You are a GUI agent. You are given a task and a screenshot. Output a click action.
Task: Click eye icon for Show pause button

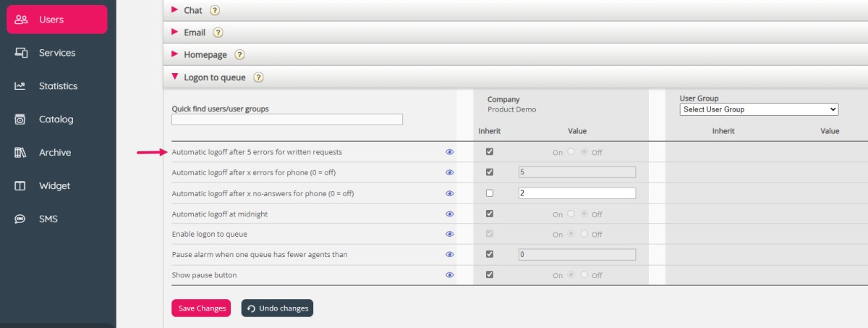pyautogui.click(x=449, y=275)
